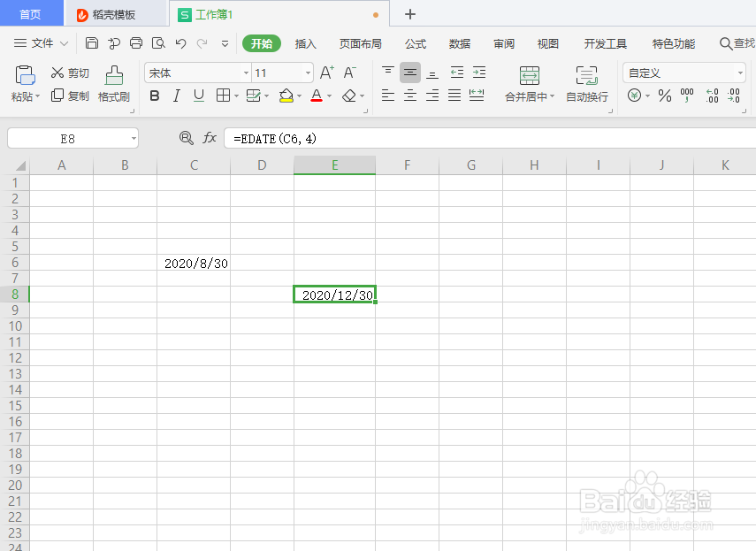This screenshot has width=756, height=551.
Task: Apply bold formatting with the B icon
Action: pyautogui.click(x=155, y=95)
